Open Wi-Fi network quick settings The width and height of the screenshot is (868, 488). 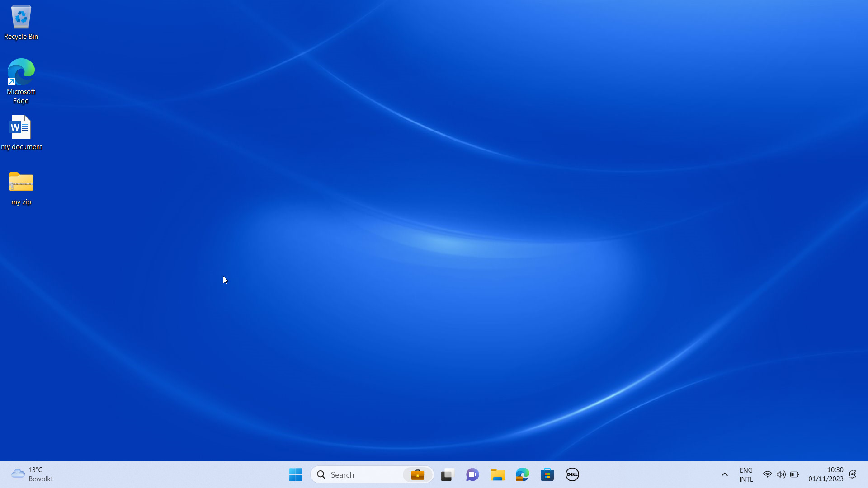[767, 474]
